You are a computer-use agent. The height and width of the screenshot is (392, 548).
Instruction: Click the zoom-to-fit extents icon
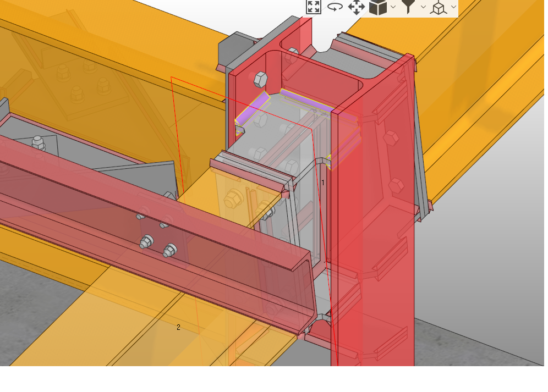[314, 7]
